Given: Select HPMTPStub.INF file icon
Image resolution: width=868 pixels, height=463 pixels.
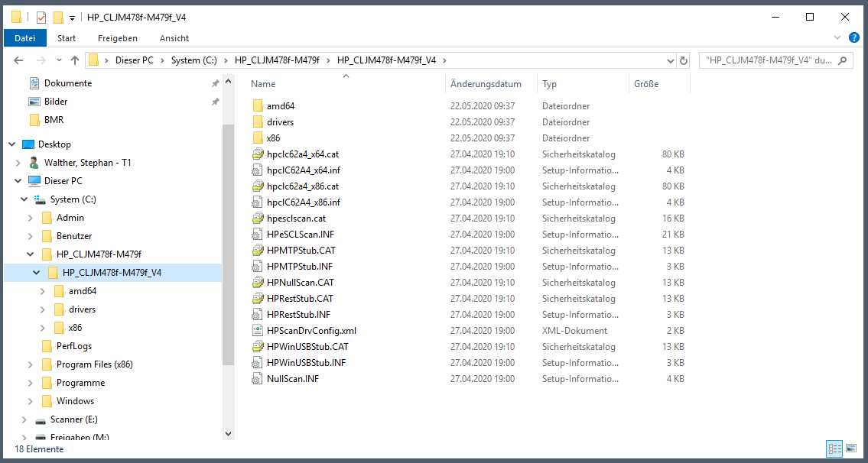Looking at the screenshot, I should [258, 266].
